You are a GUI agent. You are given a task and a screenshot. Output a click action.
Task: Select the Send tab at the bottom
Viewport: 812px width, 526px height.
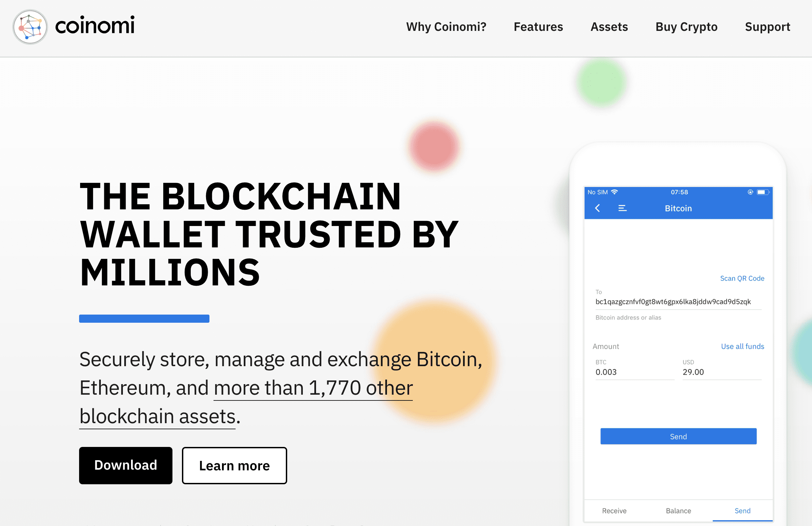742,511
